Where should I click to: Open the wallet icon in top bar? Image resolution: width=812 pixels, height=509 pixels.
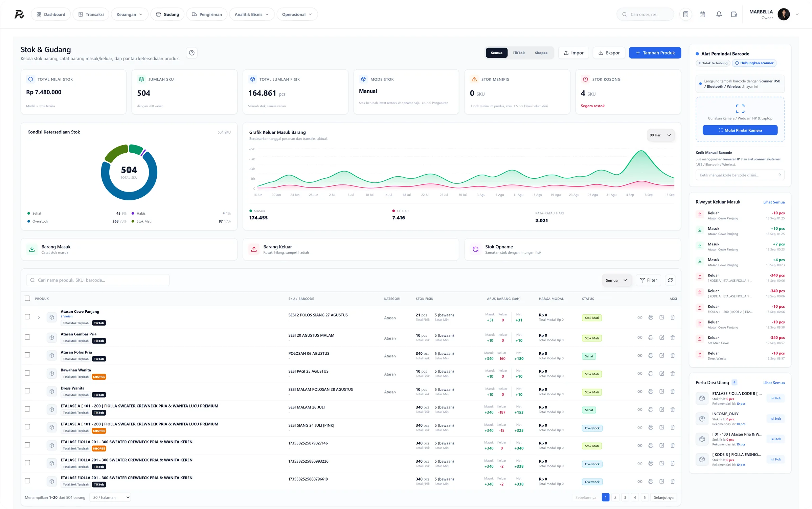pyautogui.click(x=734, y=14)
